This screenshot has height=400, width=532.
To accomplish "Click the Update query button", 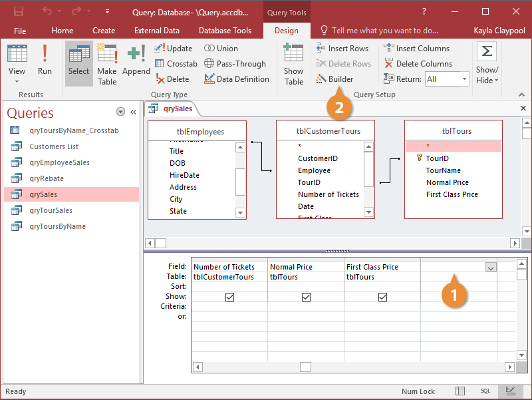I will [x=174, y=49].
